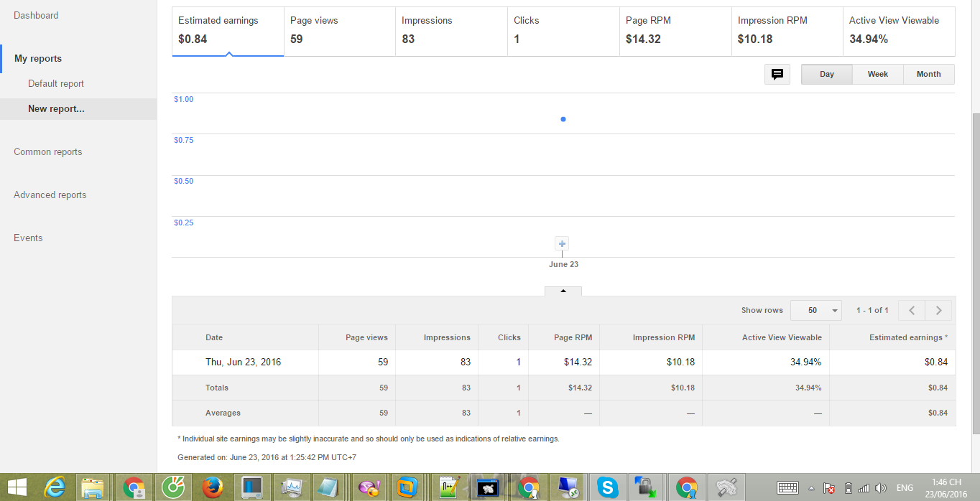Image resolution: width=980 pixels, height=501 pixels.
Task: Open the blue monitor utility taskbar icon
Action: point(251,488)
